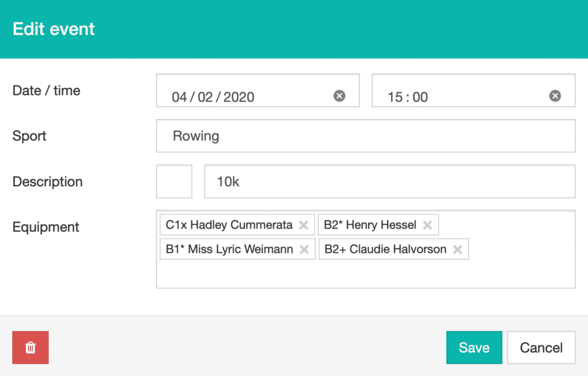This screenshot has height=376, width=588.
Task: Clear the 15:00 time field with its X icon
Action: click(x=555, y=96)
